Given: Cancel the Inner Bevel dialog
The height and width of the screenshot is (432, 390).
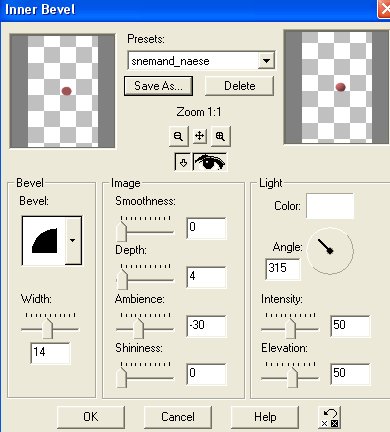Looking at the screenshot, I should (178, 417).
